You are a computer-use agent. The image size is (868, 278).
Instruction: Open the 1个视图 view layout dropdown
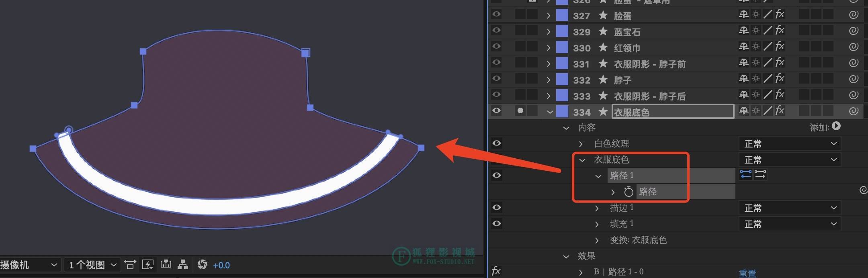coord(93,265)
